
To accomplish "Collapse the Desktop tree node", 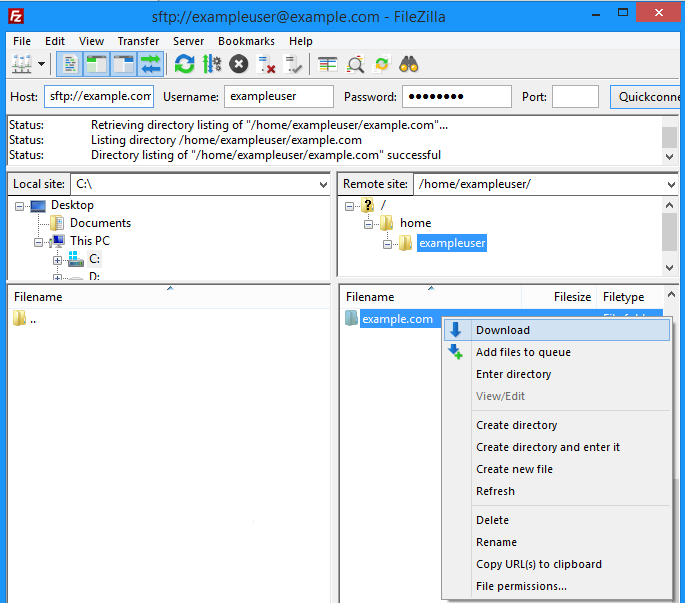I will 19,206.
